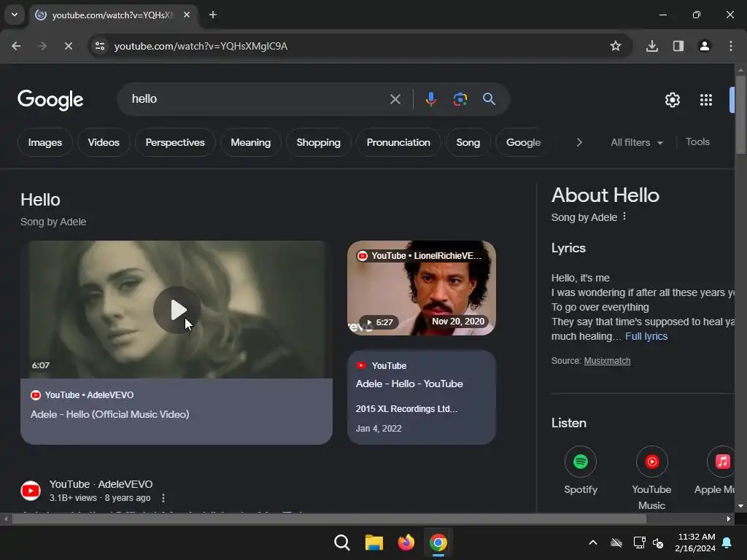Click the scroll down arrow
Image resolution: width=747 pixels, height=560 pixels.
[740, 506]
